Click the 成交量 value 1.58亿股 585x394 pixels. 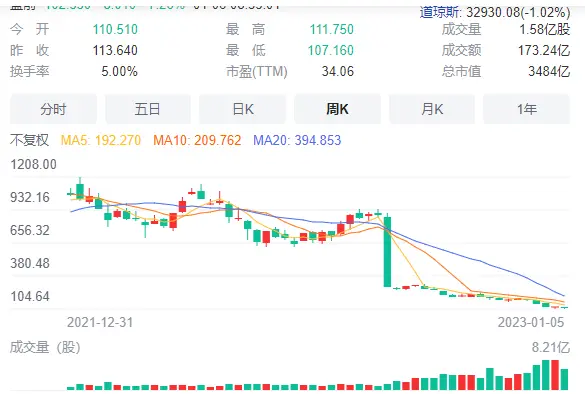point(545,29)
